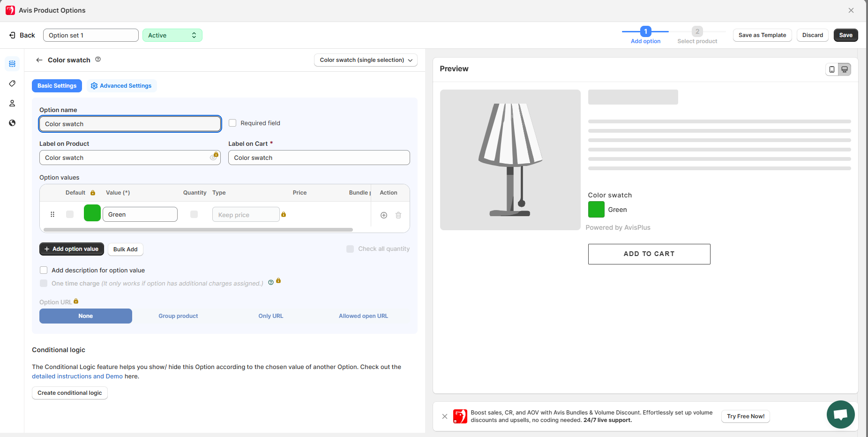Click the mobile preview icon
Image resolution: width=868 pixels, height=437 pixels.
[x=832, y=69]
